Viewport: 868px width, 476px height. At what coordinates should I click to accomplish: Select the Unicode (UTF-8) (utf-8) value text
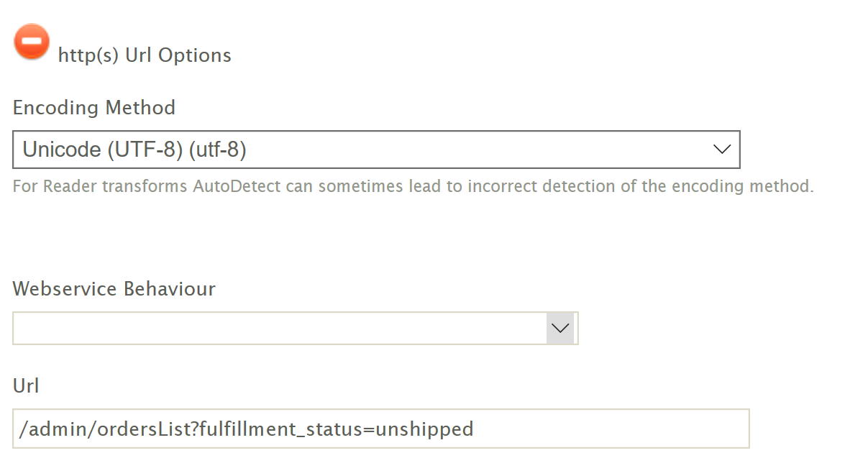[x=135, y=150]
